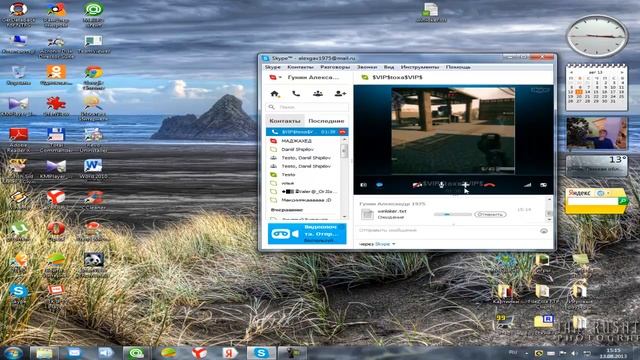Select contact Максимкаааааа :D

[303, 200]
